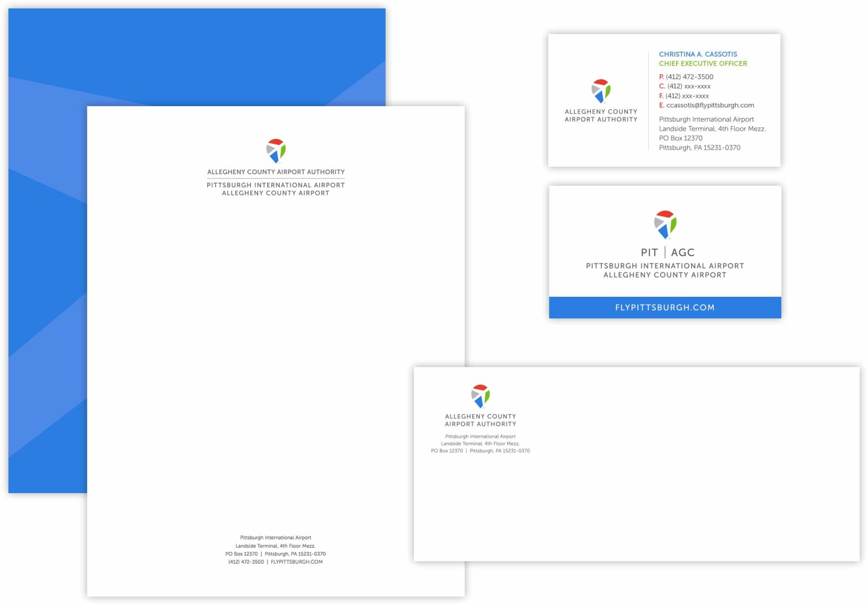Click the airport logo on the business card front
868x605 pixels.
coord(601,91)
